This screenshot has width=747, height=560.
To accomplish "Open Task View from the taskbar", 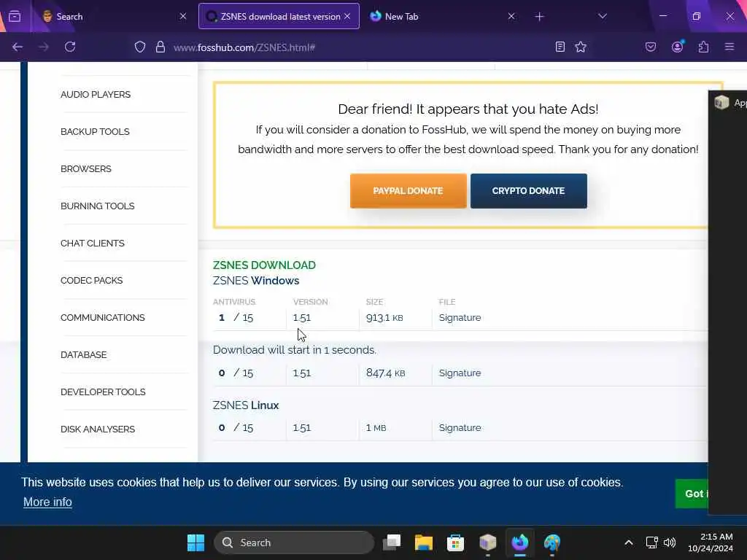I will 392,542.
